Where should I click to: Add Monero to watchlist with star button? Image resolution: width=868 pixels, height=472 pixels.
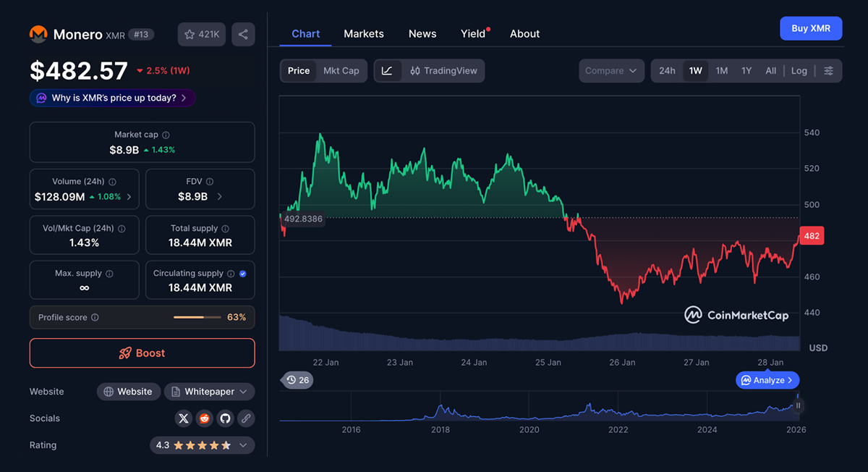(202, 34)
